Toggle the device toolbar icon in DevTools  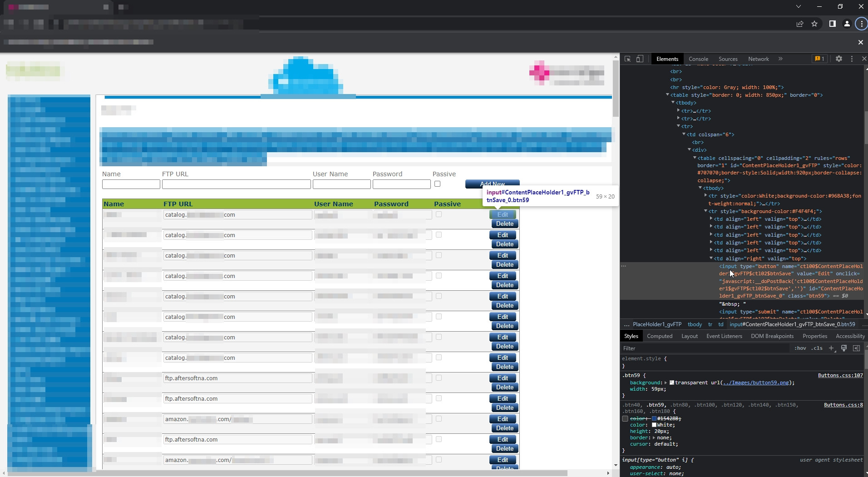[x=640, y=59]
